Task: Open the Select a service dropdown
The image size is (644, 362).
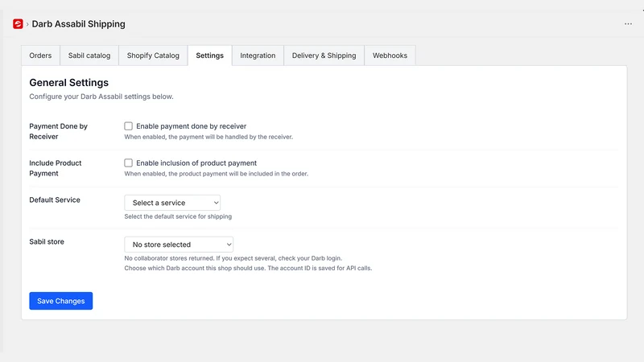Action: click(172, 203)
